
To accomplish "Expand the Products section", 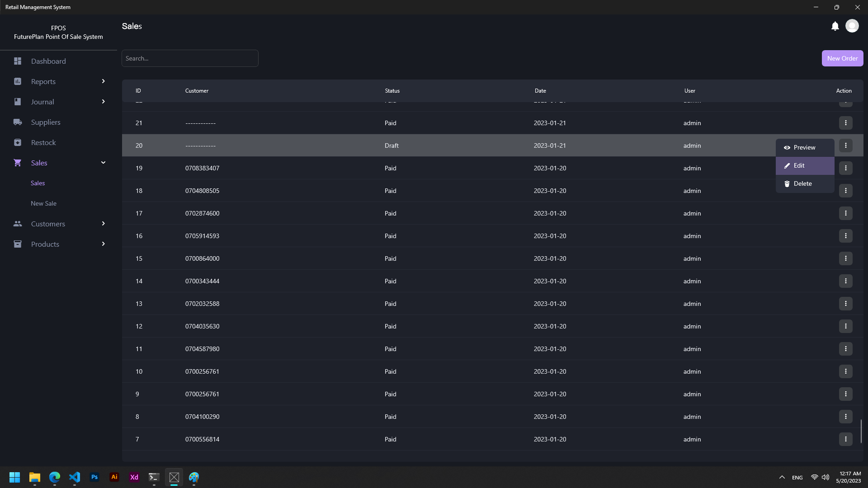I will click(x=103, y=244).
